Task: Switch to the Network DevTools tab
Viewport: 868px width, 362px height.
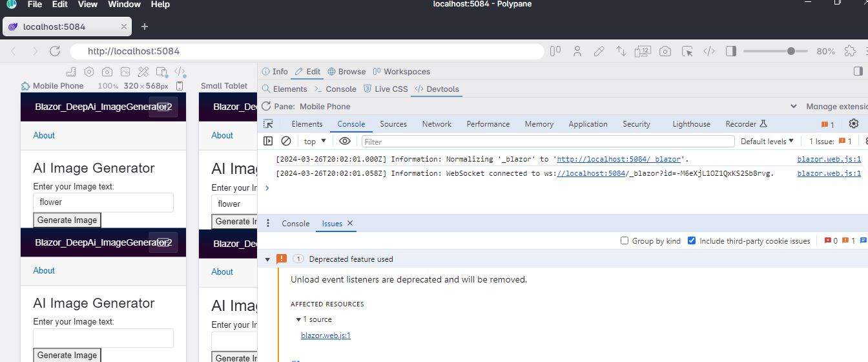Action: pyautogui.click(x=437, y=124)
